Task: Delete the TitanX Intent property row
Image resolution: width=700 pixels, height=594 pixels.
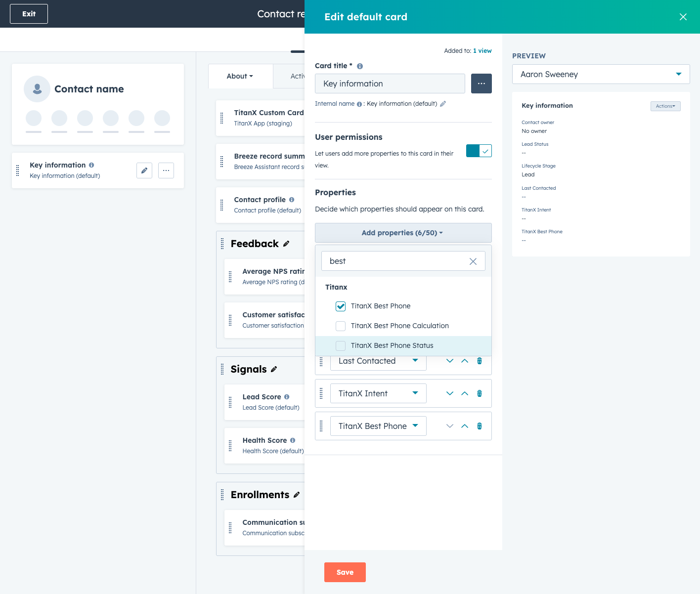Action: pos(480,393)
